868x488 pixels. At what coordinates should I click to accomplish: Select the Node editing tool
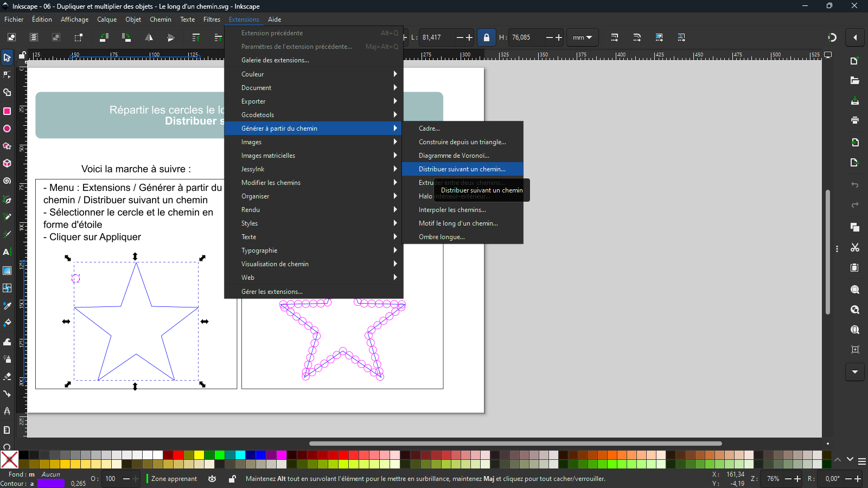(x=7, y=75)
